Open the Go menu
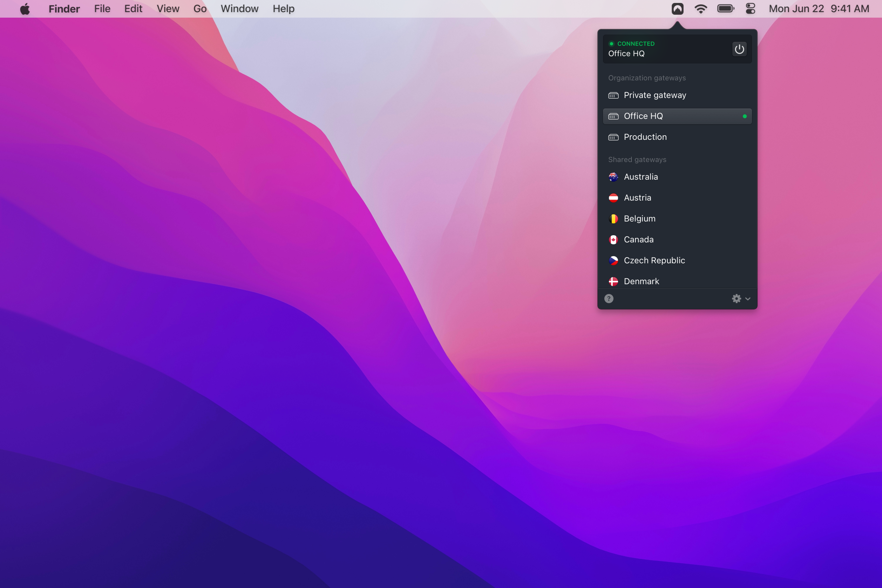Screen dimensions: 882x588 (x=200, y=8)
